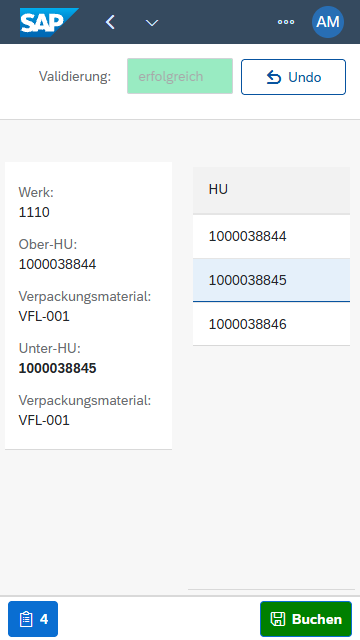Click the first Verpackungsmaterial VFL-001 value
The height and width of the screenshot is (640, 360).
[x=44, y=316]
